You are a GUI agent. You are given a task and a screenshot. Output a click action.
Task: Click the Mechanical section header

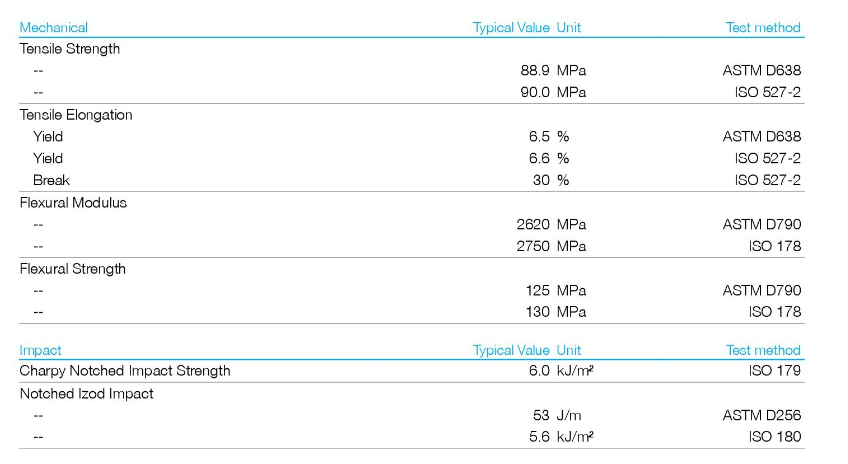pyautogui.click(x=54, y=28)
